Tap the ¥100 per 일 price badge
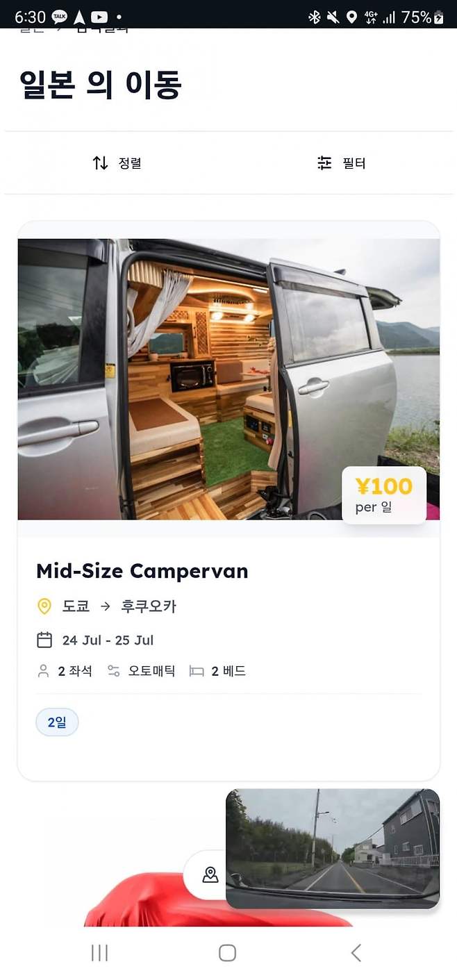 tap(384, 495)
